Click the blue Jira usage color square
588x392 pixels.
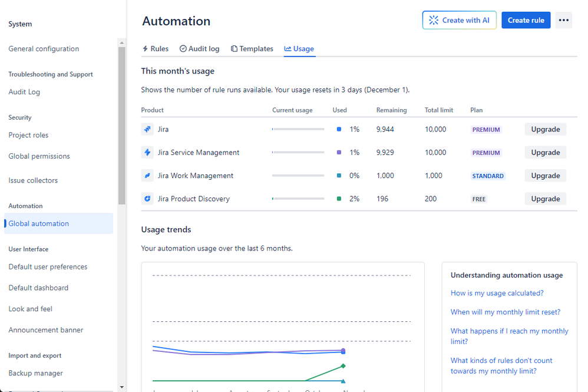point(339,130)
